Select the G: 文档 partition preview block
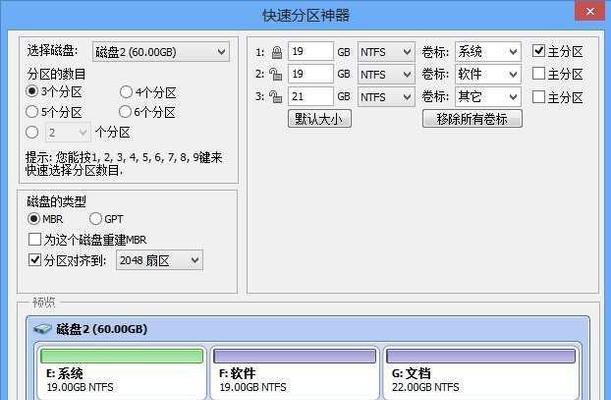 (481, 373)
